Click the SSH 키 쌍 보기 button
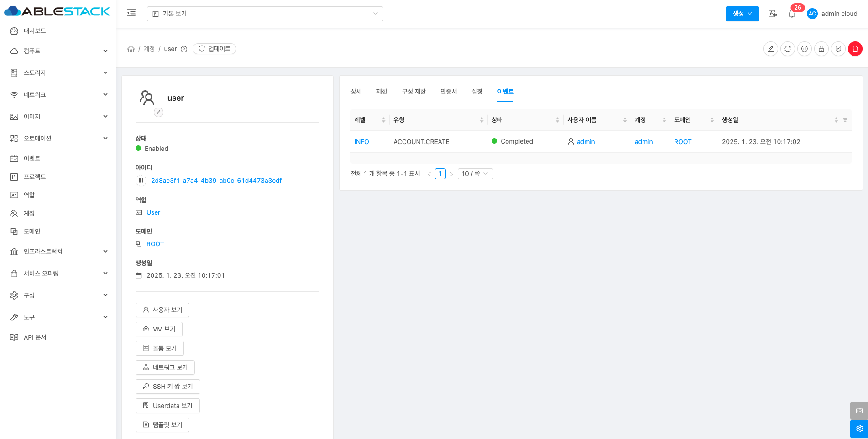 167,387
